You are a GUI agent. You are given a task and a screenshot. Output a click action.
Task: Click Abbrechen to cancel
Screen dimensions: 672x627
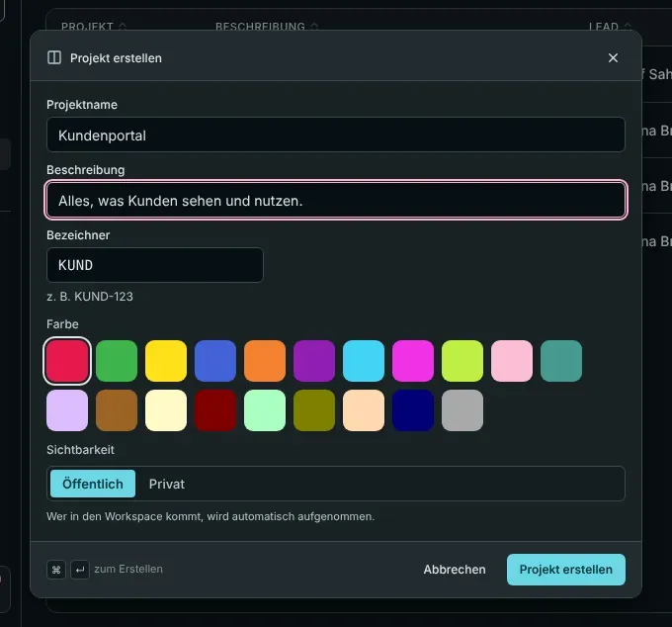(455, 570)
